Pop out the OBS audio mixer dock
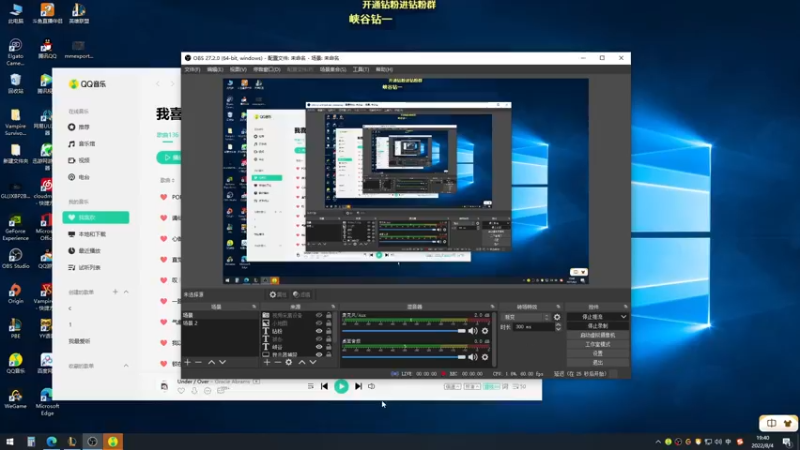 pyautogui.click(x=492, y=307)
